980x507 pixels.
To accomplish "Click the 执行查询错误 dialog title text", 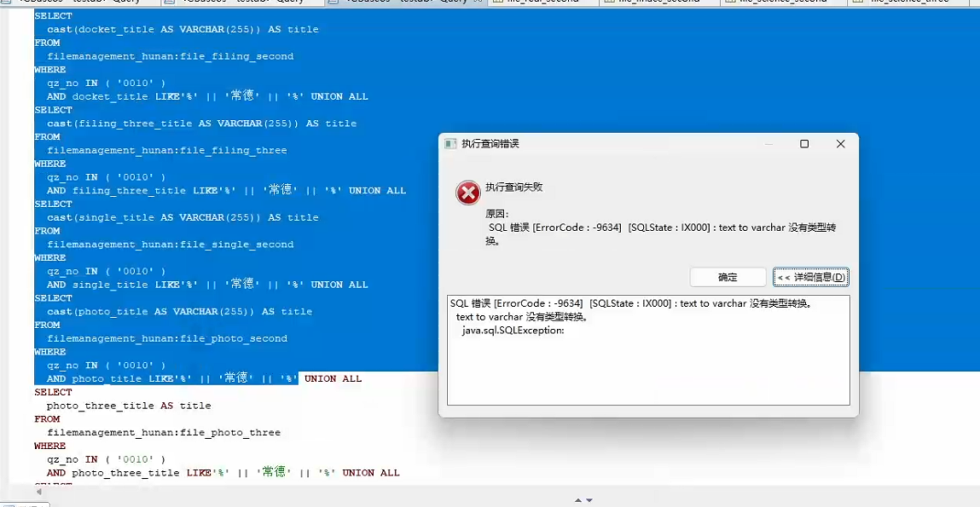I will [490, 144].
